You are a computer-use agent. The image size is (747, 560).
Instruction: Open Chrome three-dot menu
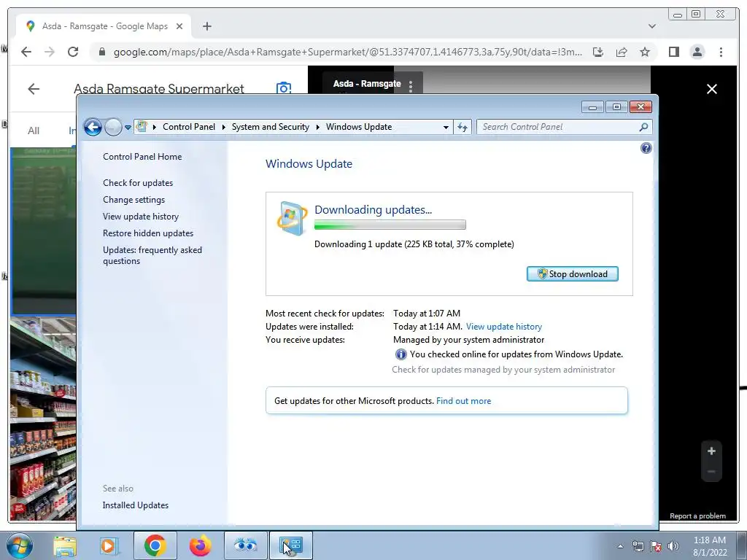click(721, 52)
